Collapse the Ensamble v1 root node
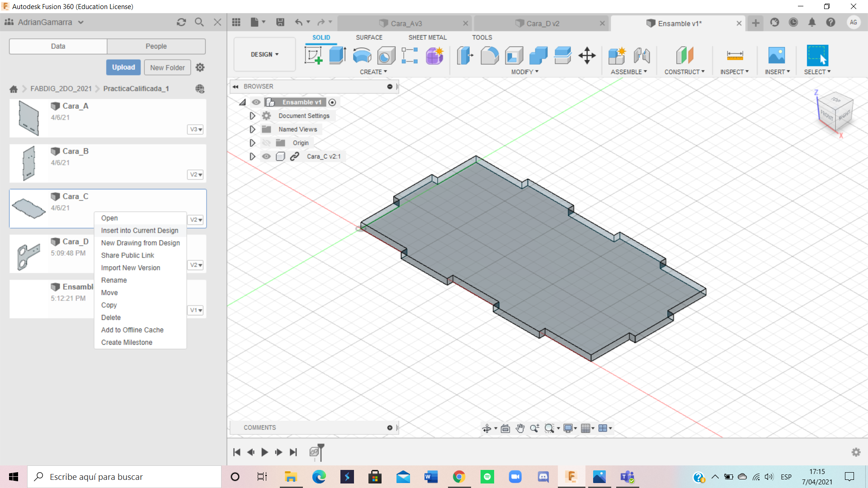Screen dimensions: 868x488 tap(243, 102)
